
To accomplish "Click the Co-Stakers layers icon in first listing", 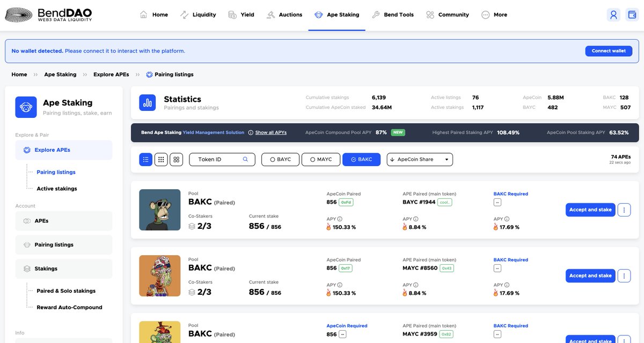I will 192,226.
